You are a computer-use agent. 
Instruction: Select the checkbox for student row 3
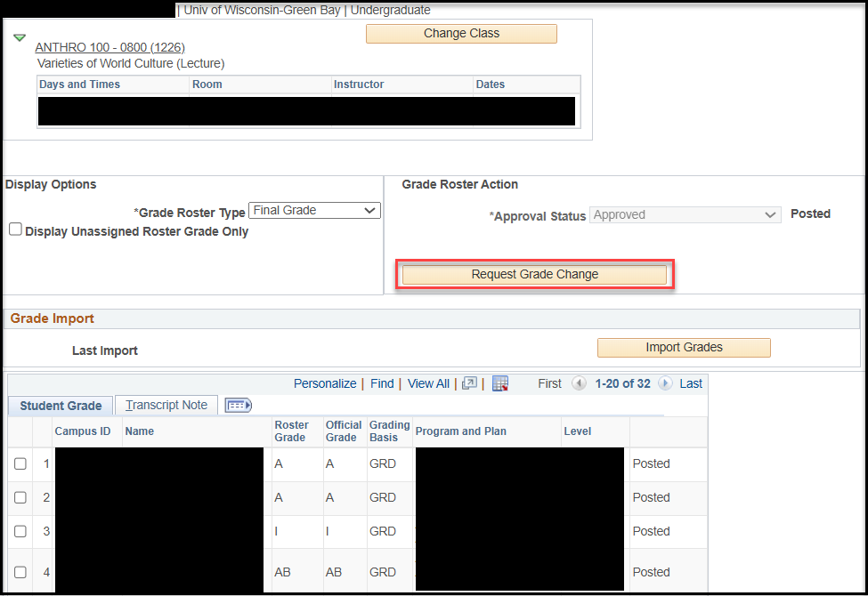(x=20, y=531)
